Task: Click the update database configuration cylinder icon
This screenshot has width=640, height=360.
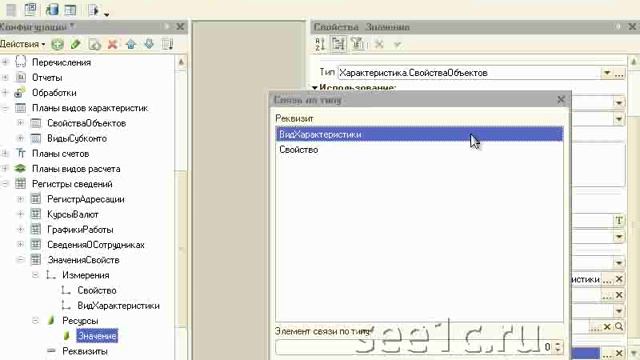Action: tap(52, 9)
